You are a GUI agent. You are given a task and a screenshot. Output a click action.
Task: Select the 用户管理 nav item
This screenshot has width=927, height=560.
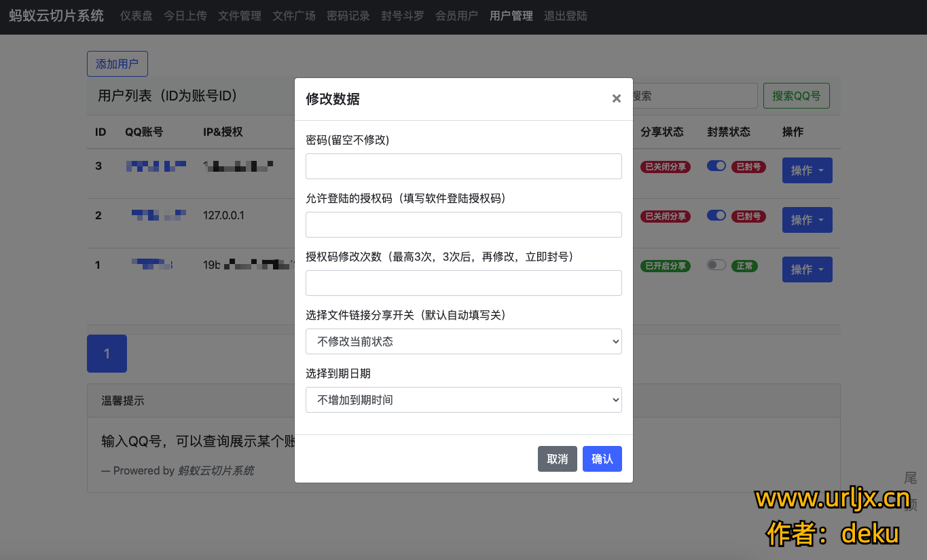[511, 16]
